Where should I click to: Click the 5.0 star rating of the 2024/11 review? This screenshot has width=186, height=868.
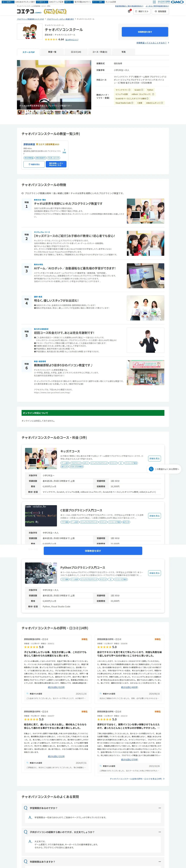[34, 647]
